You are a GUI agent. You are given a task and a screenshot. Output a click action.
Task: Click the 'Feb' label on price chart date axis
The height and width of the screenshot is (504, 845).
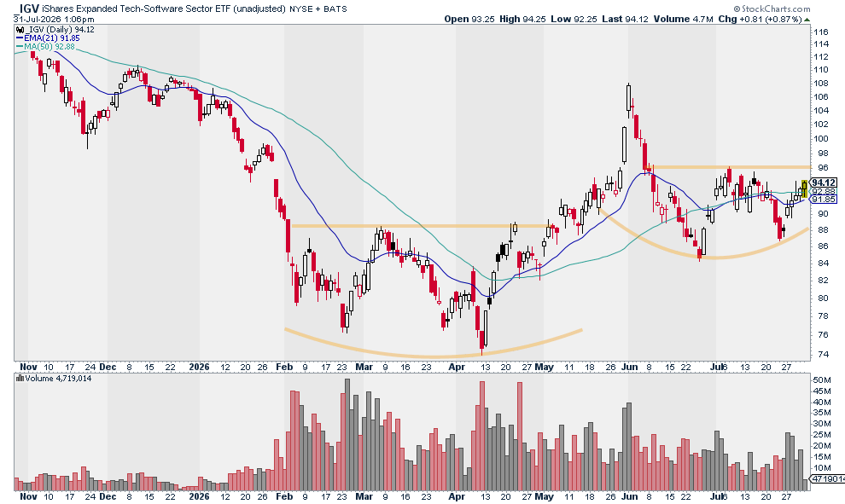pos(284,367)
